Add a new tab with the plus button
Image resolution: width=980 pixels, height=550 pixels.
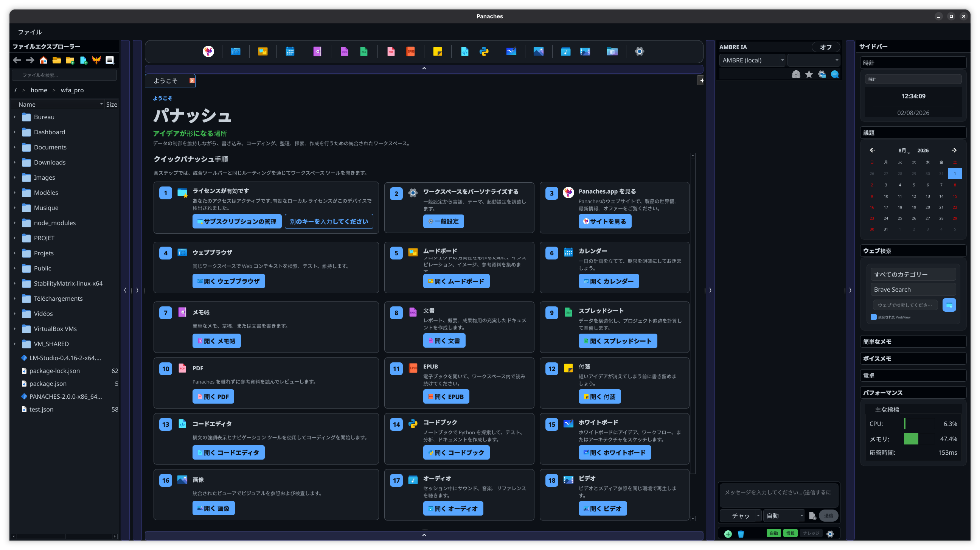pos(701,80)
